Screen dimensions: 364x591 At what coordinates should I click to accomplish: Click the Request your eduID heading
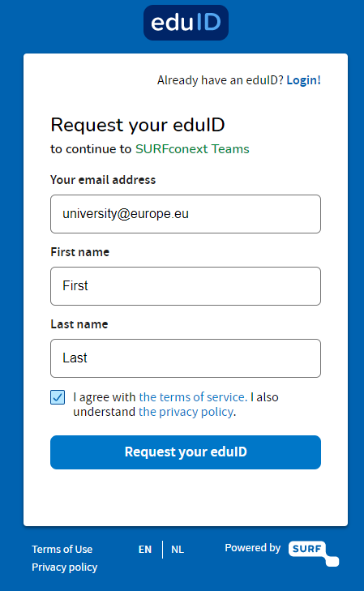tap(138, 125)
